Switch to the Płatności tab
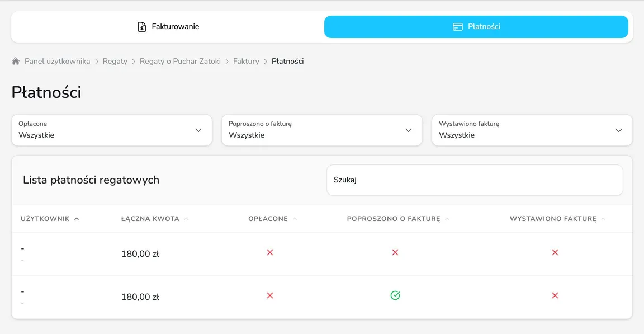 click(x=476, y=27)
